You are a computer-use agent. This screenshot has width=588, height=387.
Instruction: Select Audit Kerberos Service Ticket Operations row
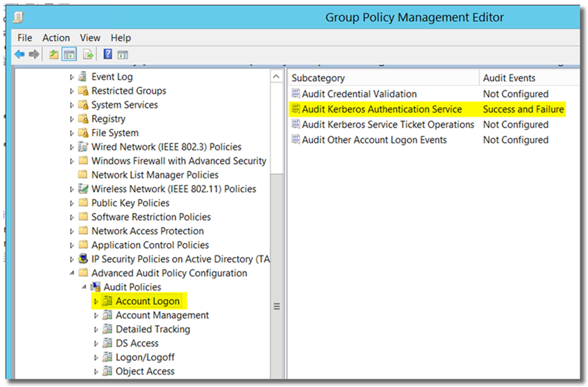388,124
